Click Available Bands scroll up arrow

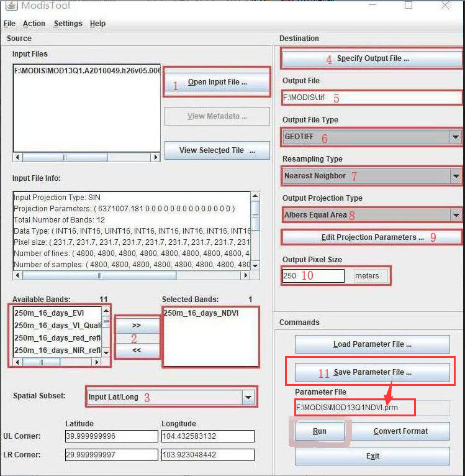[x=106, y=311]
